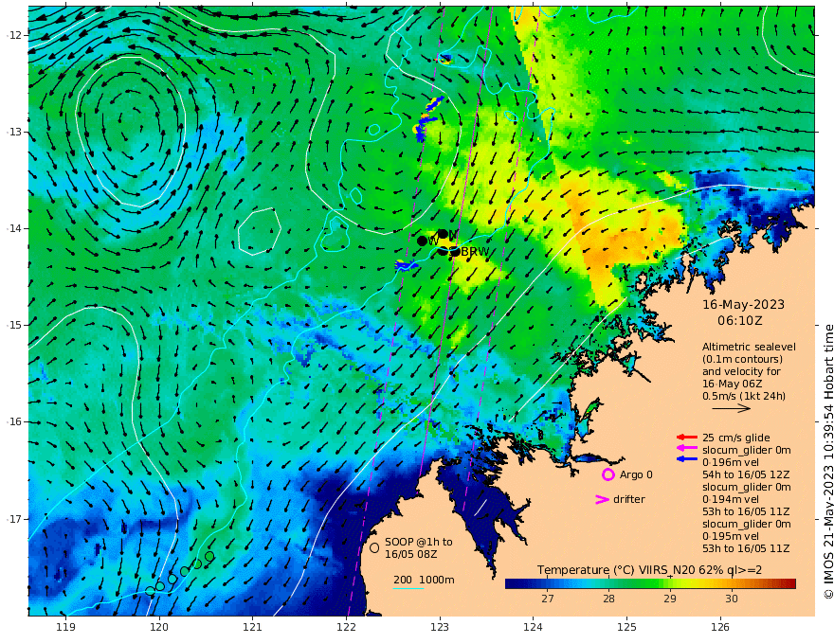Click the '16 May 06Z' text line

(x=732, y=384)
